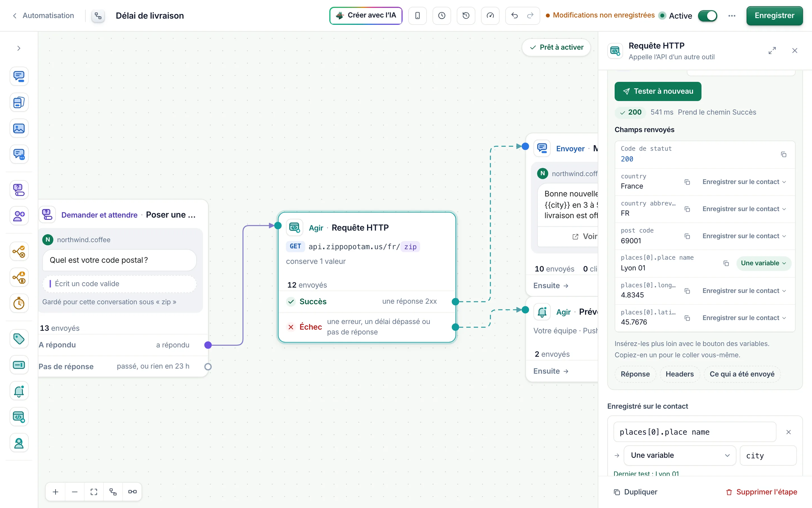Select the send message step icon in sidebar
Screen dimensions: 812x508
tap(19, 76)
